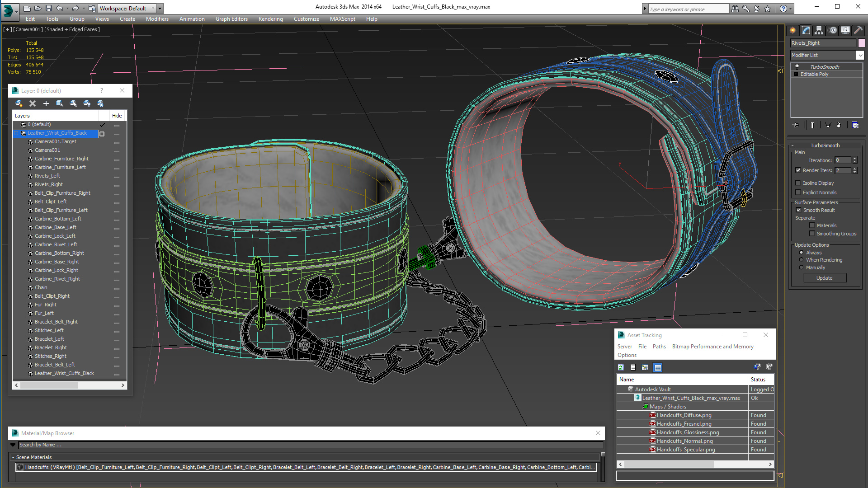Click the binoculars search icon in title bar
This screenshot has width=868, height=488.
click(735, 9)
